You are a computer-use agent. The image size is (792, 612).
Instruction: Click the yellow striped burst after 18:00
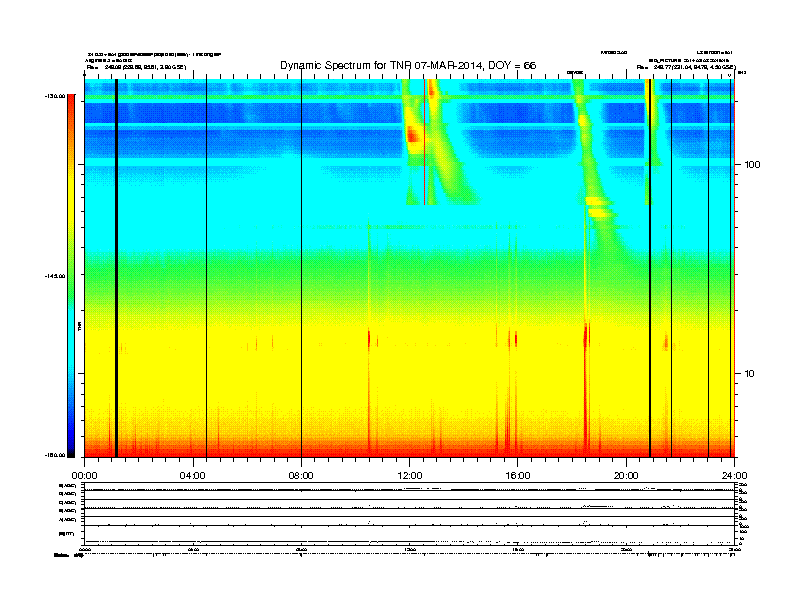click(x=600, y=207)
